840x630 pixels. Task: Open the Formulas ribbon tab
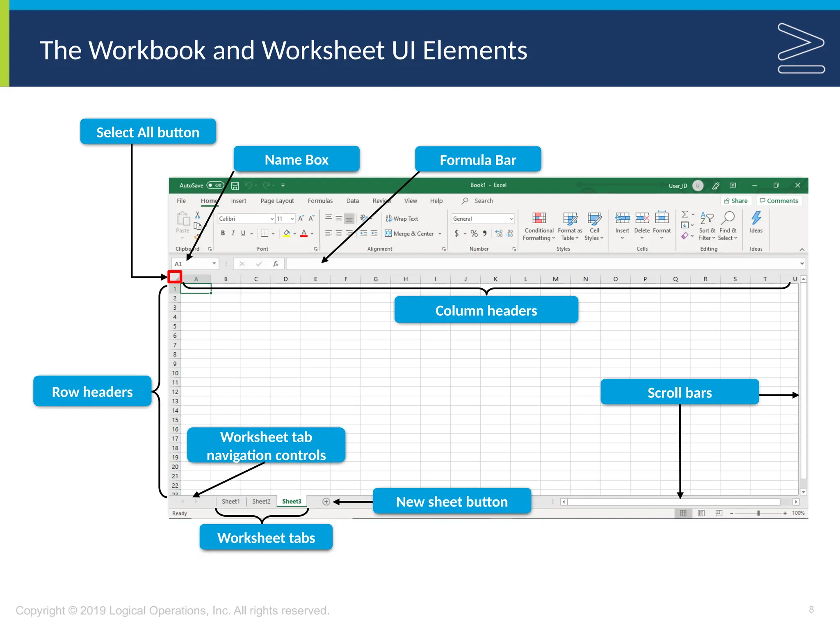pyautogui.click(x=320, y=201)
